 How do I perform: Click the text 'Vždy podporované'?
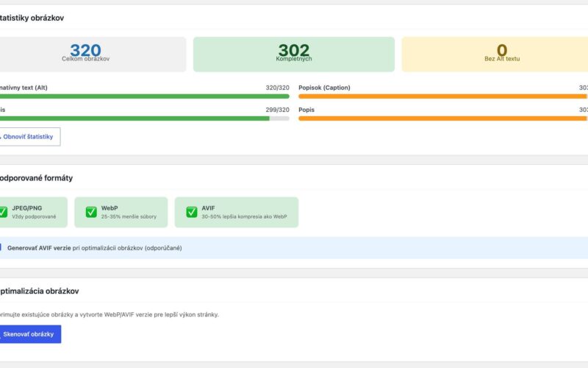point(34,216)
